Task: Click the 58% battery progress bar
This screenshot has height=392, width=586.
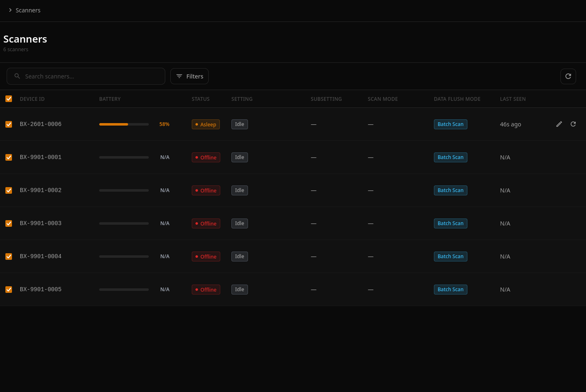Action: (124, 124)
